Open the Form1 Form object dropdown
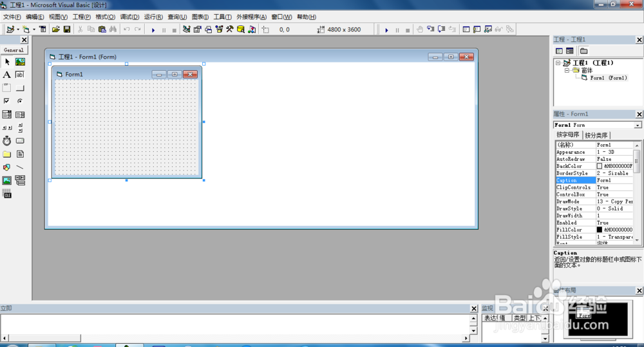 point(638,126)
